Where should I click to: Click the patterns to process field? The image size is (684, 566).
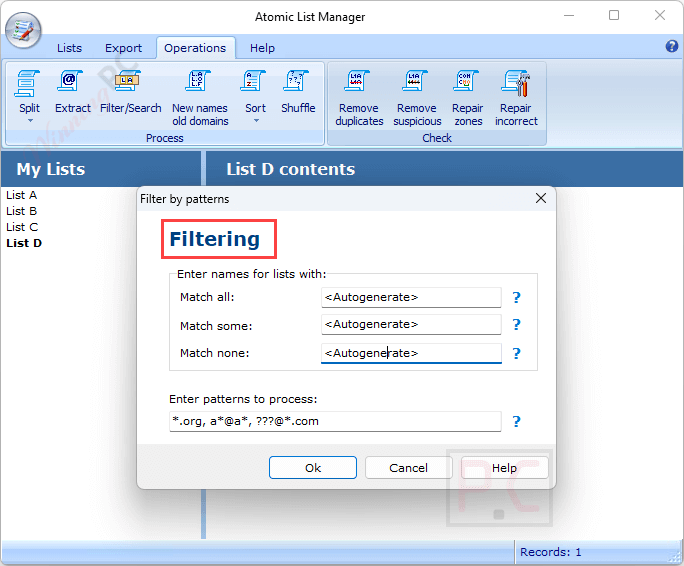(335, 421)
